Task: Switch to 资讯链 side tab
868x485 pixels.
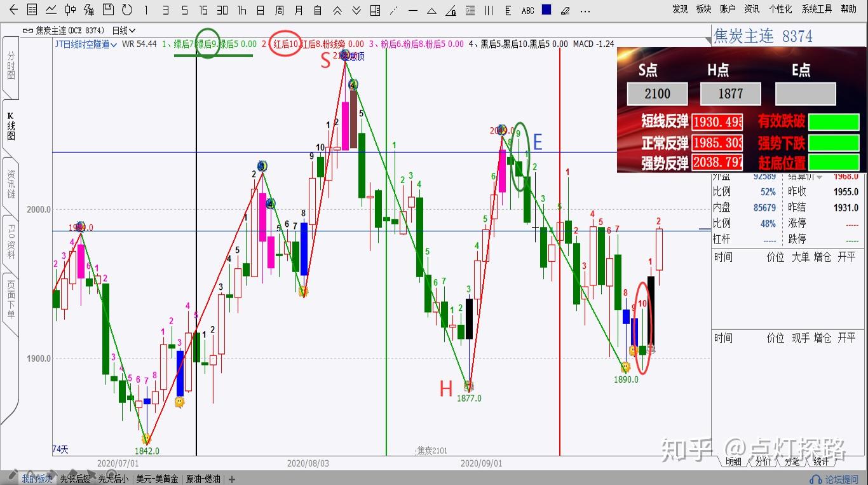Action: tap(10, 184)
